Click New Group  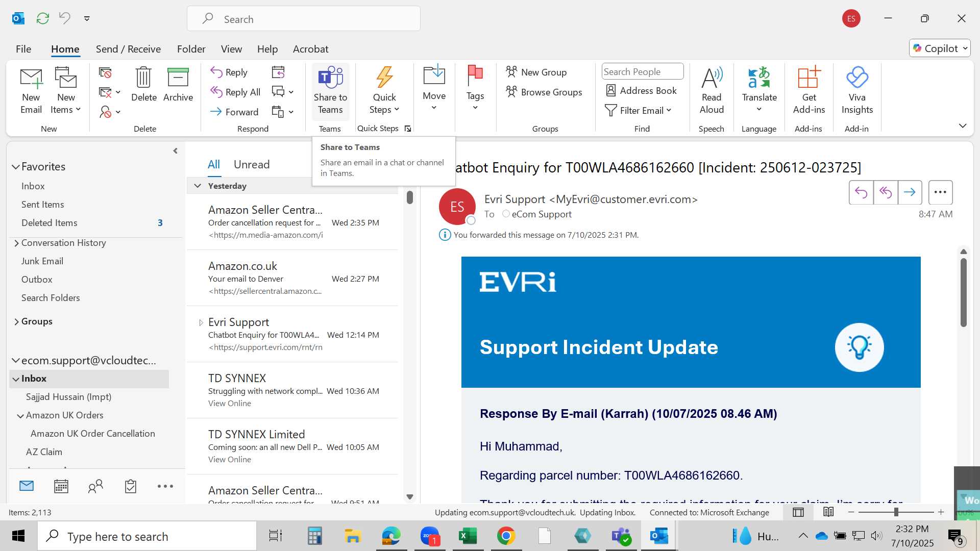[536, 72]
